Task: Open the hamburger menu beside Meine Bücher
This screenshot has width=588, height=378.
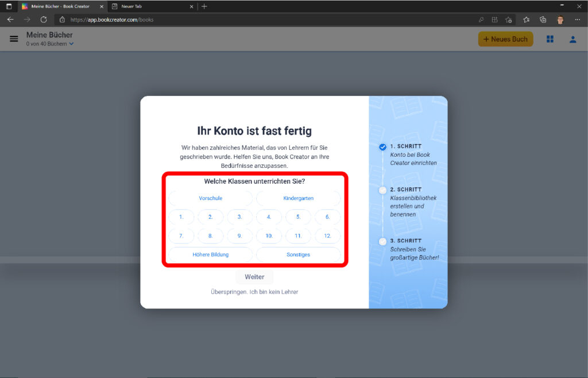Action: pos(14,39)
